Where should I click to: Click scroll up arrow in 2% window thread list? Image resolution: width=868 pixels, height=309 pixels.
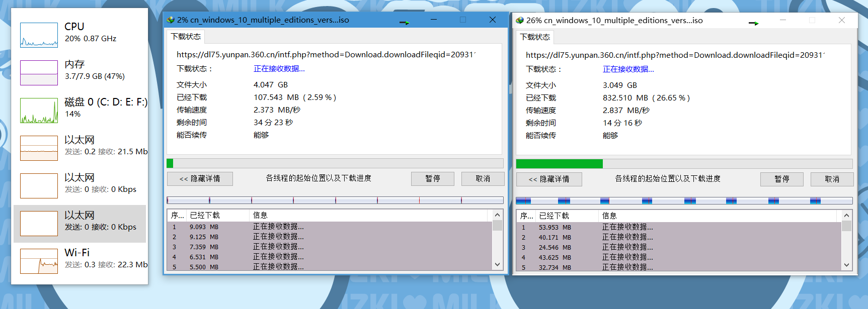[497, 215]
